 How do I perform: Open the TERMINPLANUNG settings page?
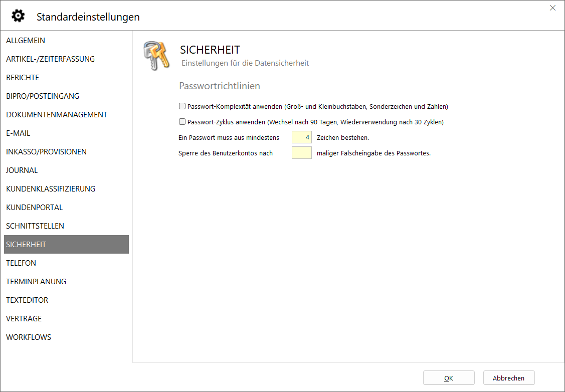pos(36,282)
